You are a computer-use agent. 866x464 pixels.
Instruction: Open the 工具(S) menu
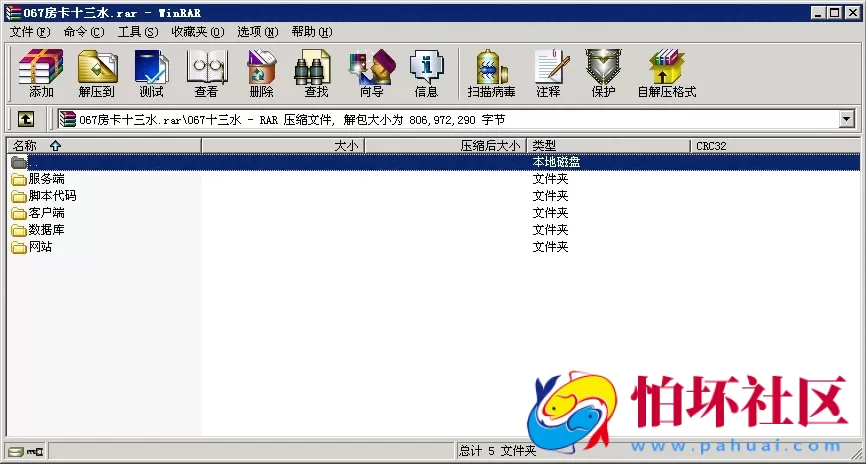(x=138, y=32)
